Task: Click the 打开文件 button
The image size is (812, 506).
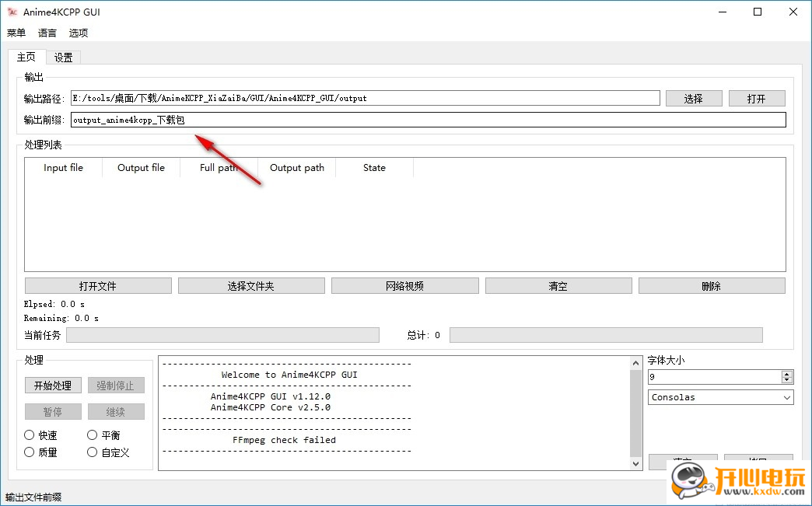Action: point(98,286)
